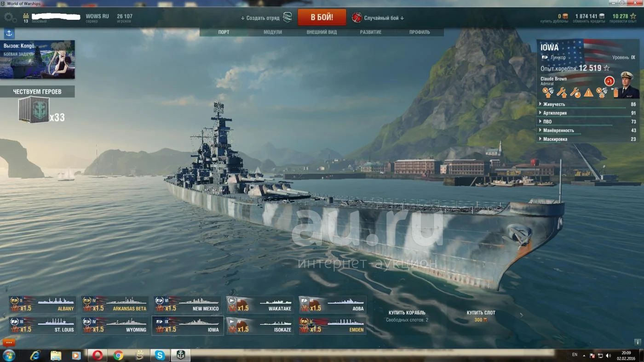
Task: Expand the Живучесть stat section
Action: pyautogui.click(x=588, y=104)
